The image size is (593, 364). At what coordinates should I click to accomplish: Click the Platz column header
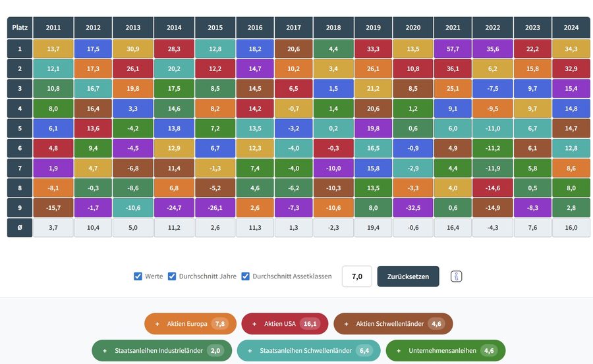point(20,28)
